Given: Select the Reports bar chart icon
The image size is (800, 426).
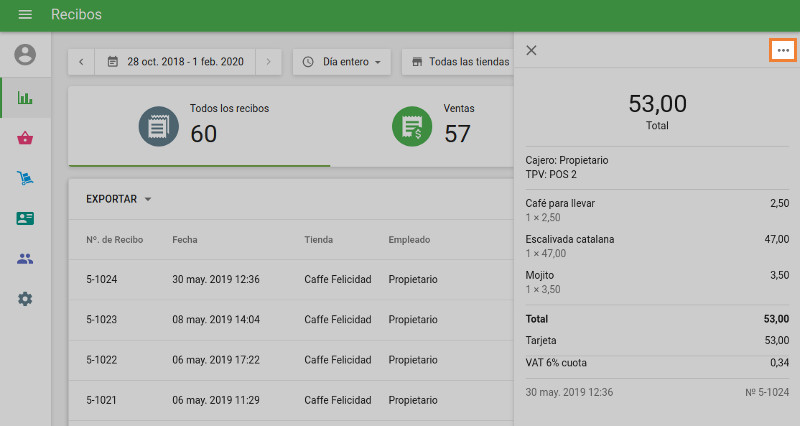Looking at the screenshot, I should coord(25,98).
